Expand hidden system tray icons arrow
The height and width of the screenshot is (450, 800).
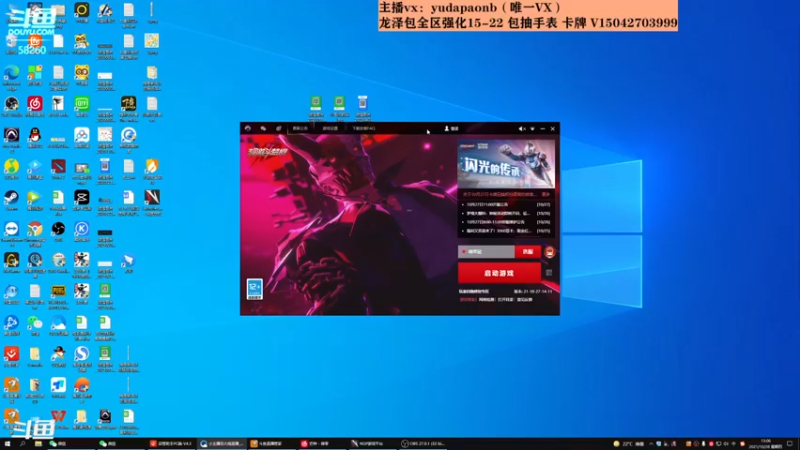pyautogui.click(x=652, y=444)
